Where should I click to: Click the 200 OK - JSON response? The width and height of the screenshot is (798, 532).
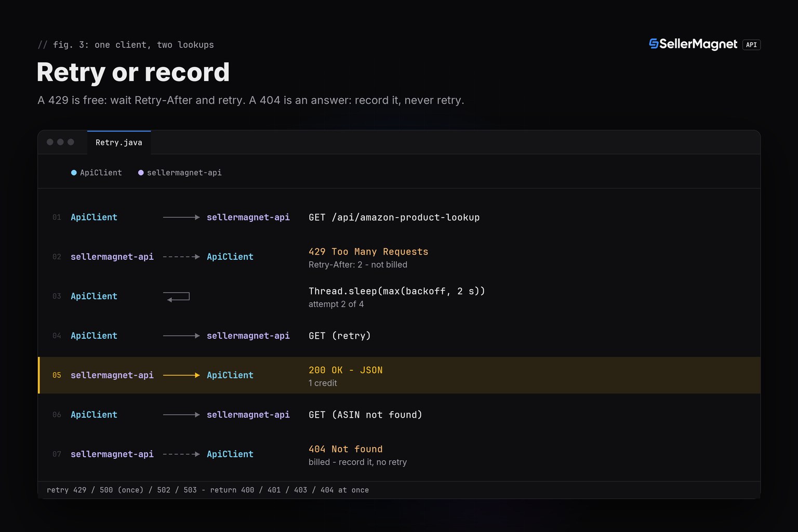[x=345, y=370]
